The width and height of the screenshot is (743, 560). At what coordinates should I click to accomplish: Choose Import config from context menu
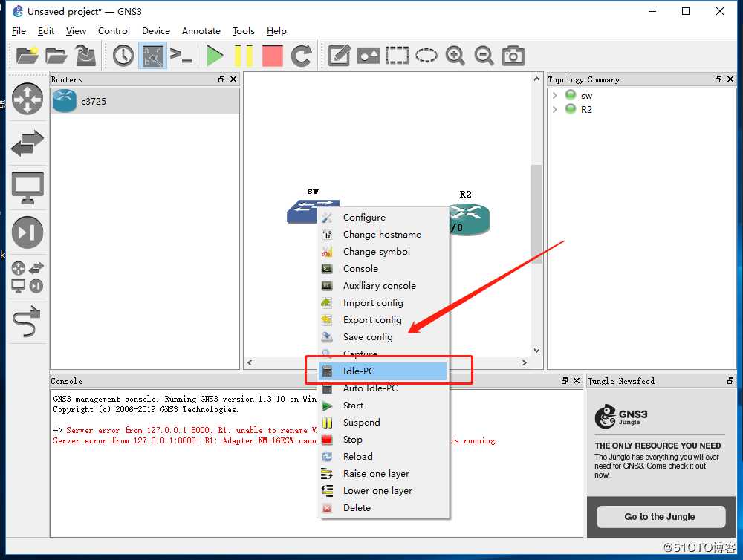coord(383,302)
